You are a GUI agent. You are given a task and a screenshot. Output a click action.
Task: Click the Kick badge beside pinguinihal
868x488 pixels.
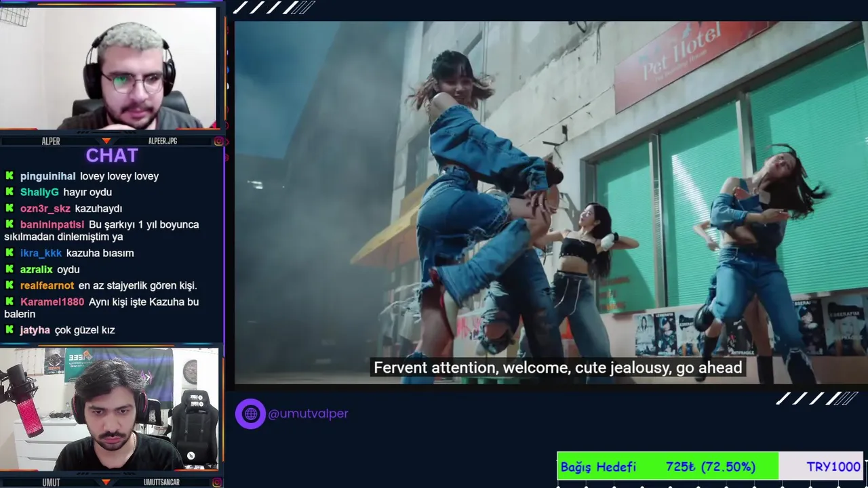(x=9, y=176)
